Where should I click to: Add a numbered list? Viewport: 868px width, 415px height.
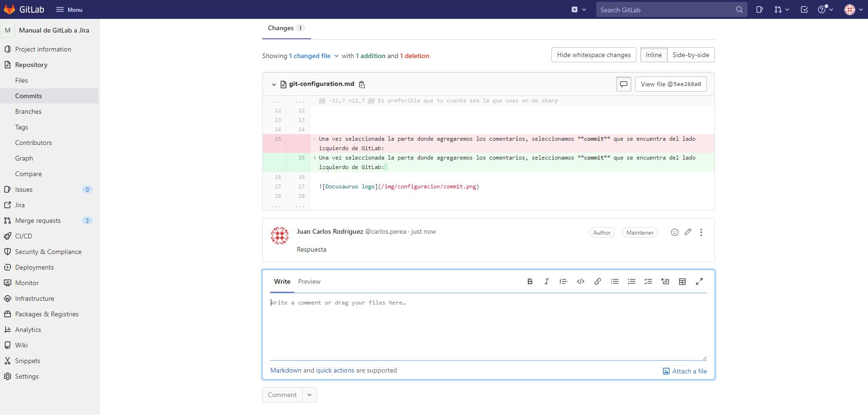click(x=632, y=281)
